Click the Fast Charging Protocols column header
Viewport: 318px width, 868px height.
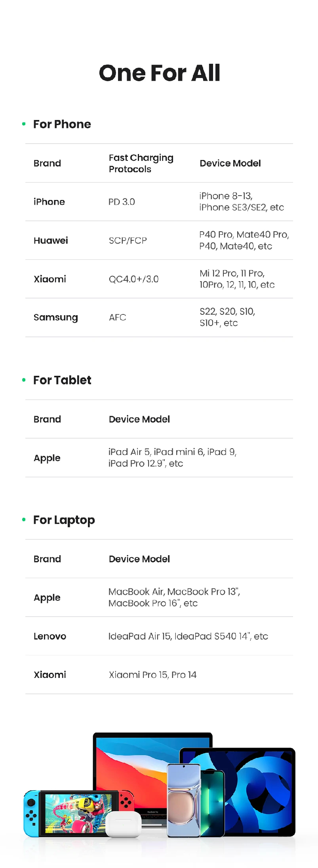click(x=141, y=163)
